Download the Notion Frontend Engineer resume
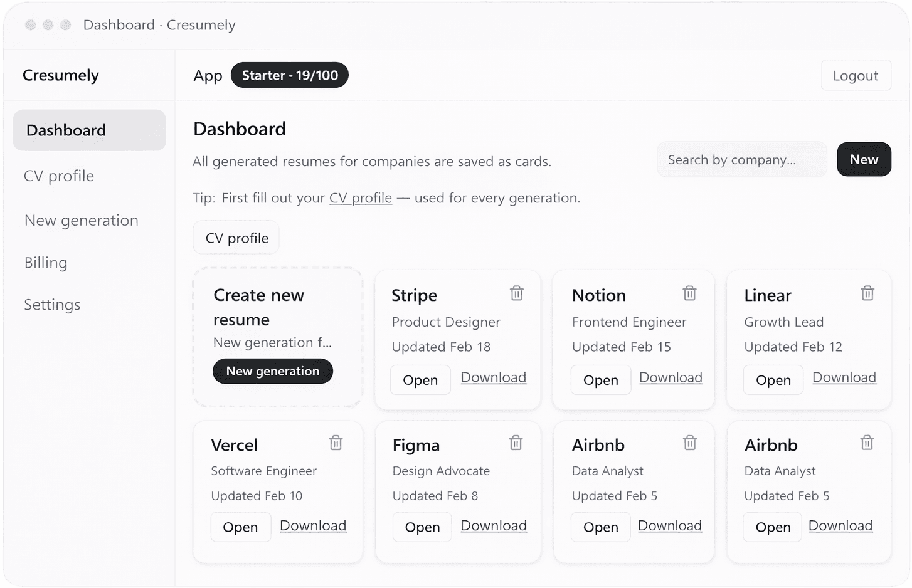This screenshot has width=912, height=588. (x=671, y=377)
